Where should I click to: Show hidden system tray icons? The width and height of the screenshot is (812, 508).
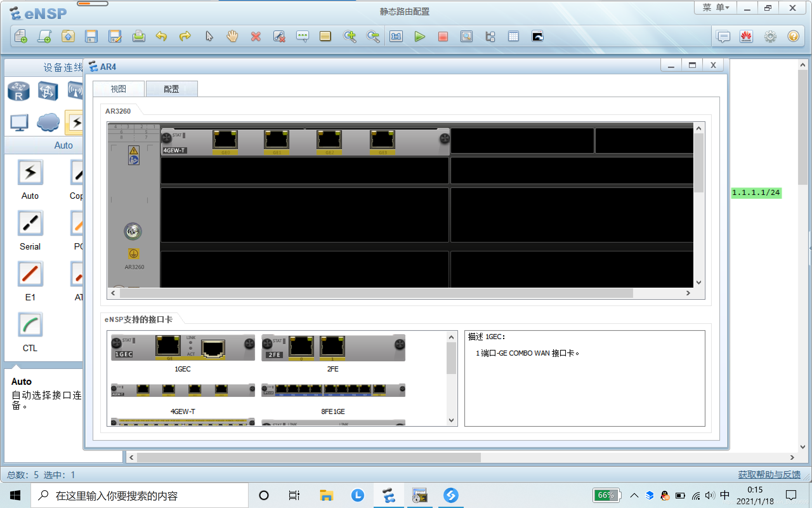[634, 495]
